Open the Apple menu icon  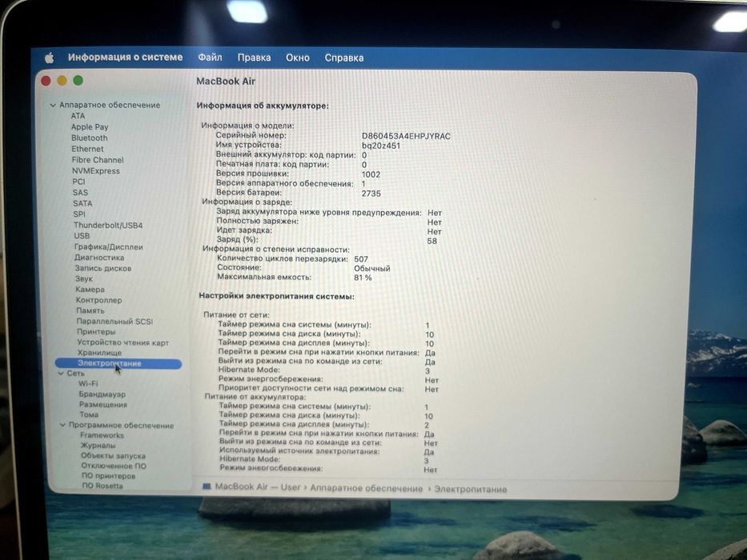click(x=49, y=58)
